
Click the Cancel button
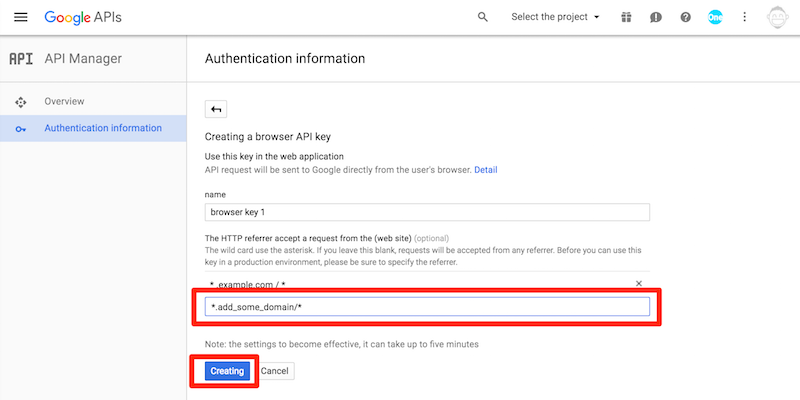coord(274,371)
